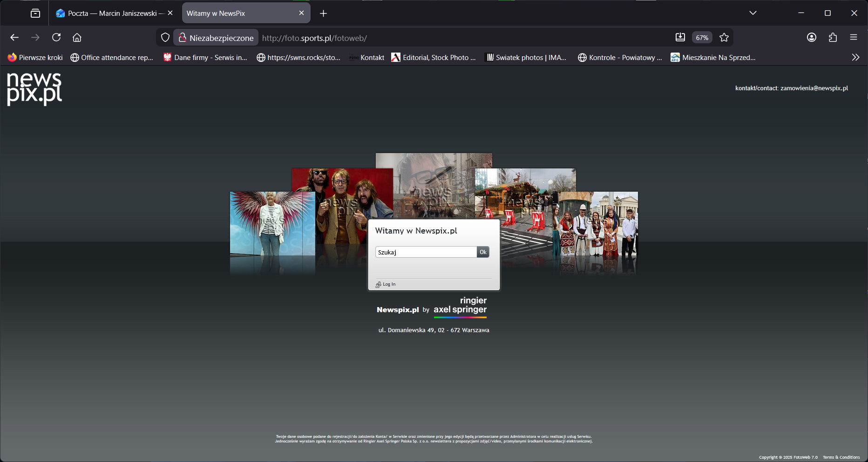Click the reload page icon
Viewport: 868px width, 462px height.
pos(56,38)
